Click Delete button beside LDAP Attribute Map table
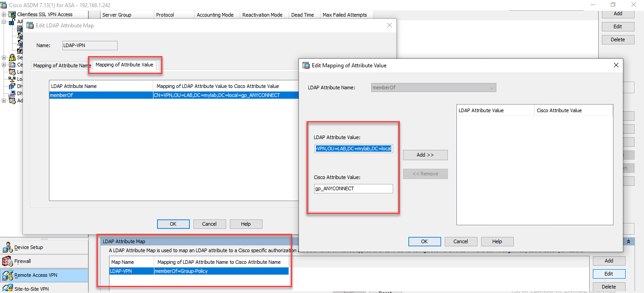The image size is (644, 293). coord(609,287)
